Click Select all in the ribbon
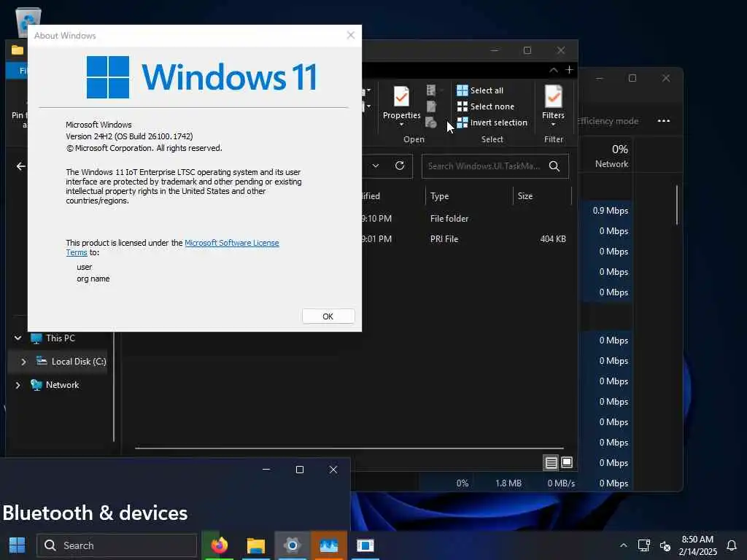Image resolution: width=747 pixels, height=560 pixels. [480, 90]
